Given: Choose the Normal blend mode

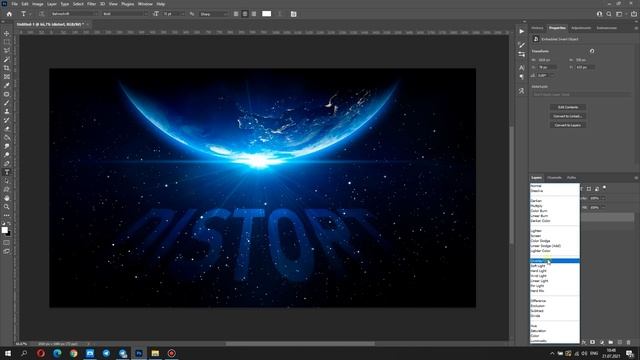Looking at the screenshot, I should coord(554,186).
